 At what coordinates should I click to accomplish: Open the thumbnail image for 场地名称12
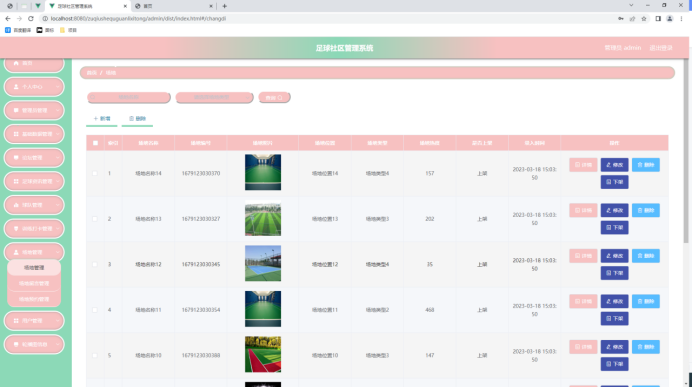(263, 264)
